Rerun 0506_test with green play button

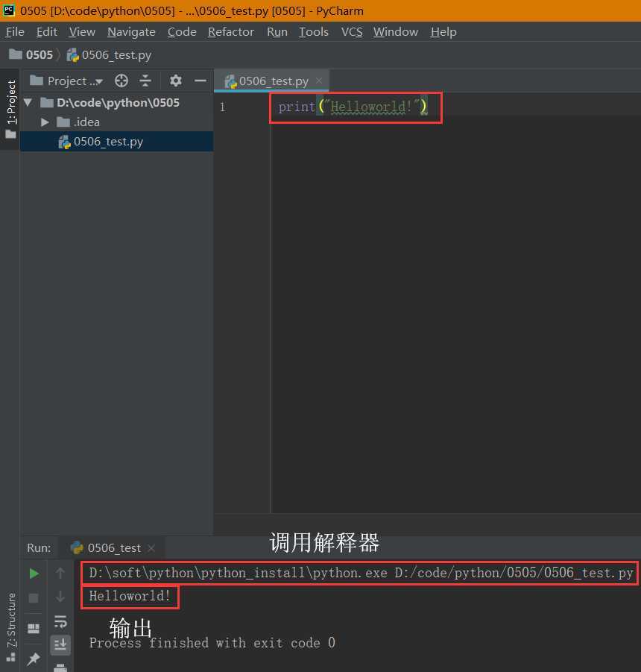tap(34, 574)
